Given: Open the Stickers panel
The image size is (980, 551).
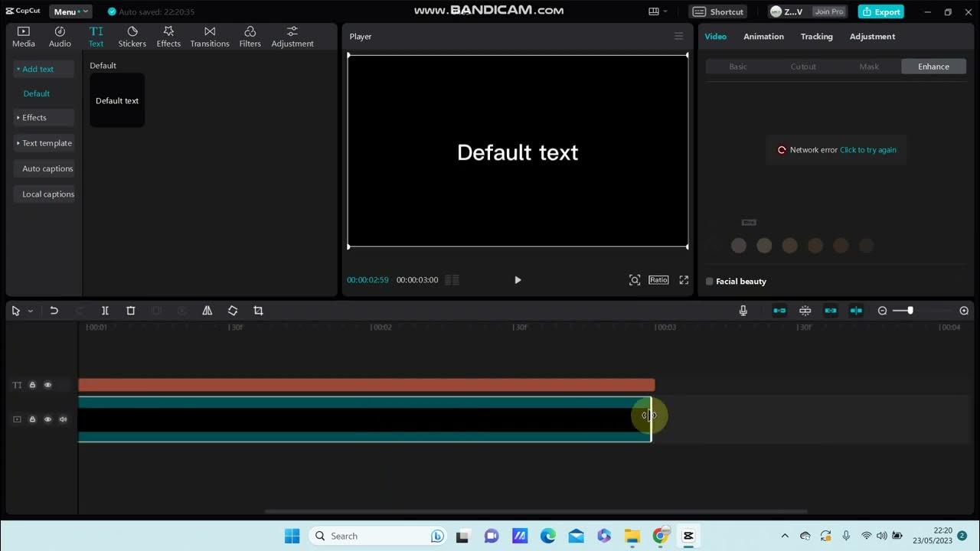Looking at the screenshot, I should [x=132, y=37].
